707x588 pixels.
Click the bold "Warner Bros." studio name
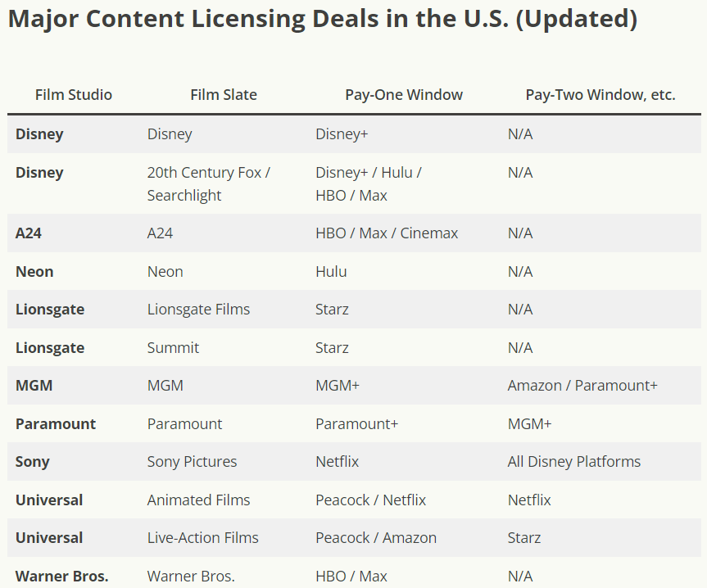pyautogui.click(x=61, y=577)
